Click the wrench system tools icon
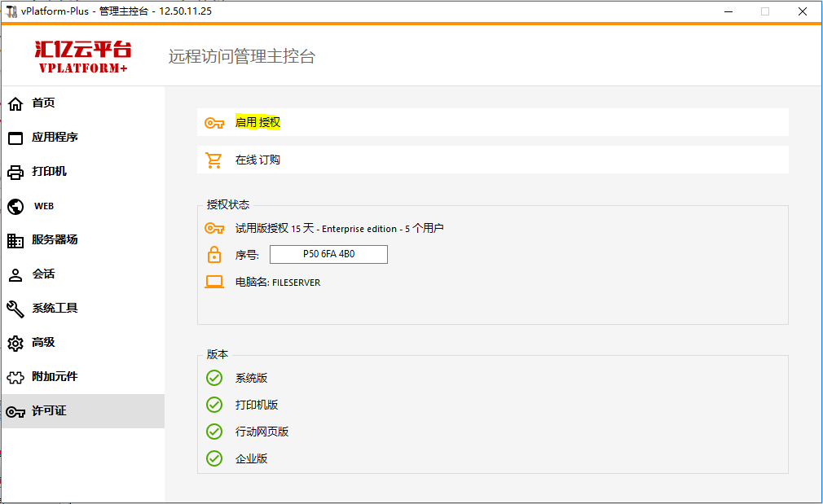823x504 pixels. click(x=15, y=309)
